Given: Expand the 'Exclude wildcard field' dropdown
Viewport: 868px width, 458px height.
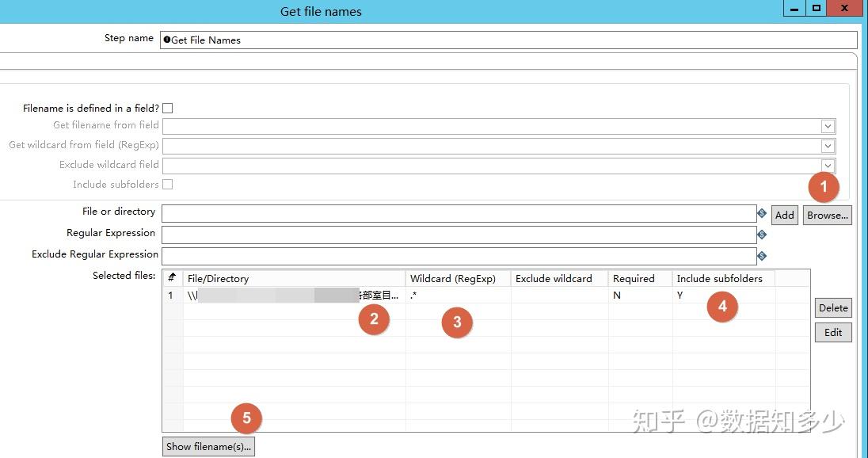Looking at the screenshot, I should (827, 165).
